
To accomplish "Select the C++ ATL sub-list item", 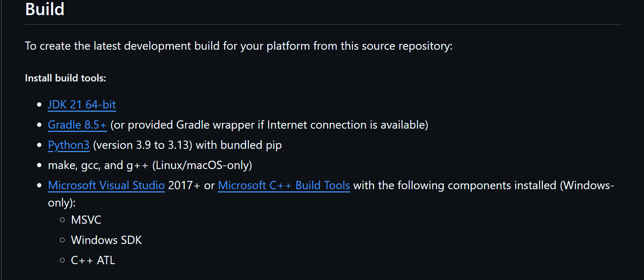I will point(93,260).
